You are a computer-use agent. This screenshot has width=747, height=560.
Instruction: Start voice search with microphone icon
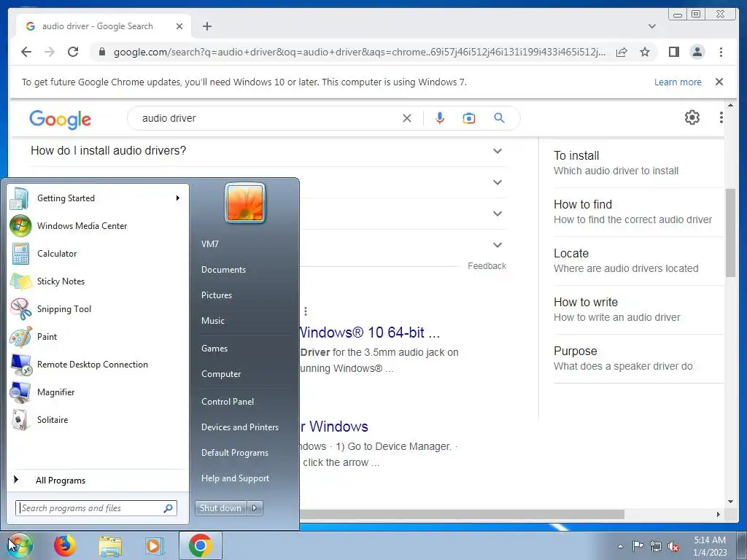click(x=440, y=118)
